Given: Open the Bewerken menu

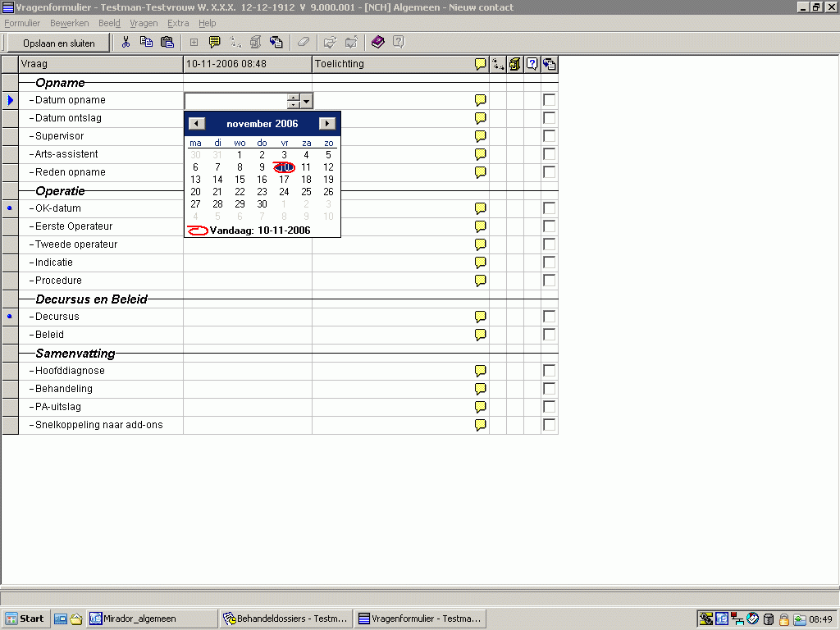Looking at the screenshot, I should point(69,23).
